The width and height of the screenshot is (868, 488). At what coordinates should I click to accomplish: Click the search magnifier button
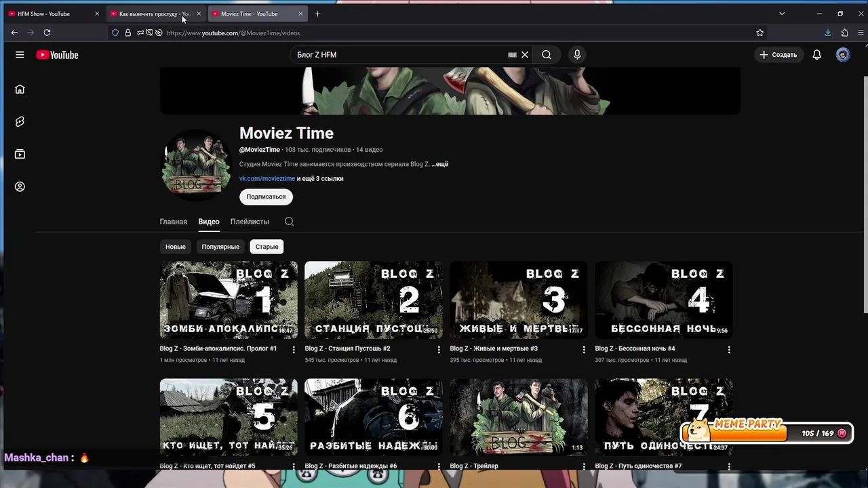(547, 55)
